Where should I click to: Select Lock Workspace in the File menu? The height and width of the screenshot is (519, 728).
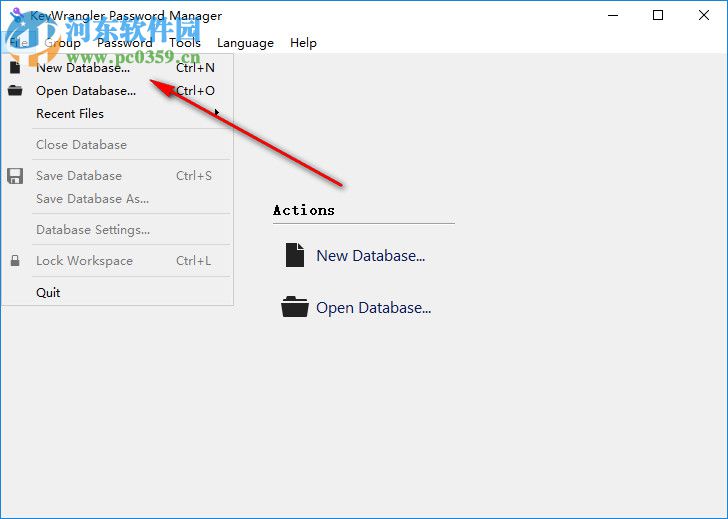(x=117, y=261)
